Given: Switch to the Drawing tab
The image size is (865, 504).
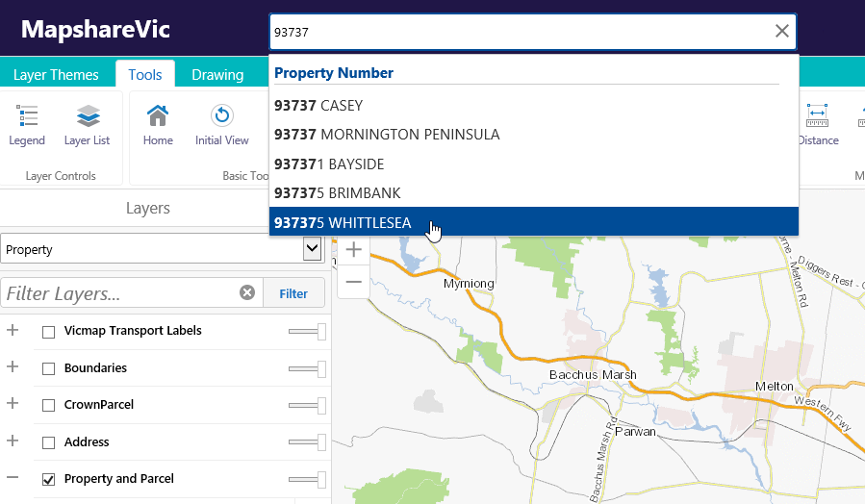Looking at the screenshot, I should [217, 74].
